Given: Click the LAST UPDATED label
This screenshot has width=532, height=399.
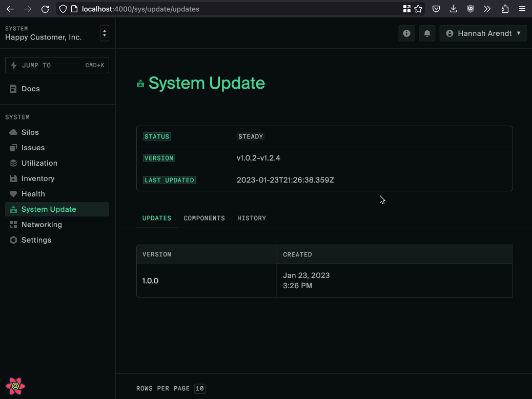Looking at the screenshot, I should coord(169,180).
